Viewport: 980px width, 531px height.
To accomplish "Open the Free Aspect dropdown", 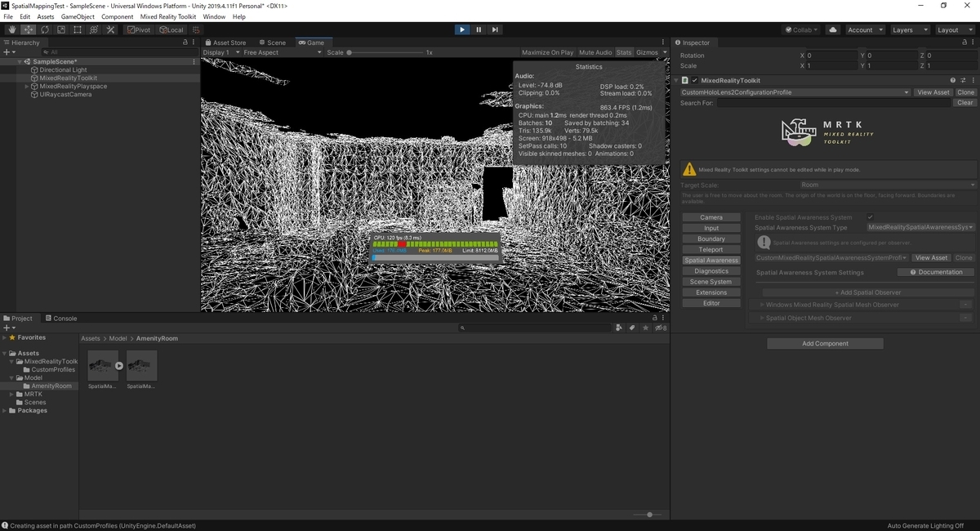I will 283,52.
